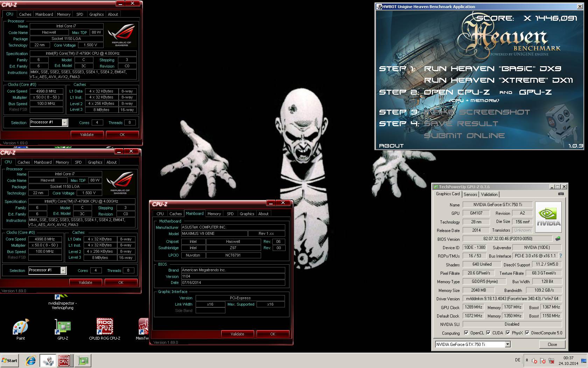Click the DE language indicator

518,360
